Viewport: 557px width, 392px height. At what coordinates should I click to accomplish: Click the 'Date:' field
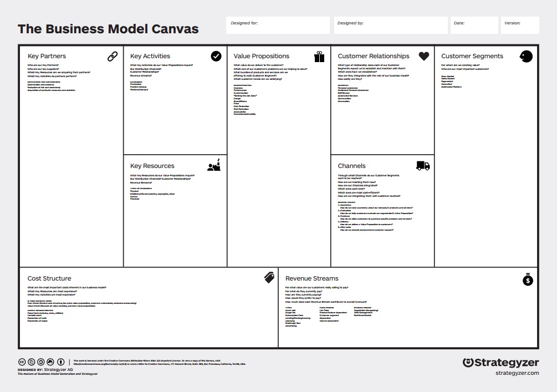(474, 26)
